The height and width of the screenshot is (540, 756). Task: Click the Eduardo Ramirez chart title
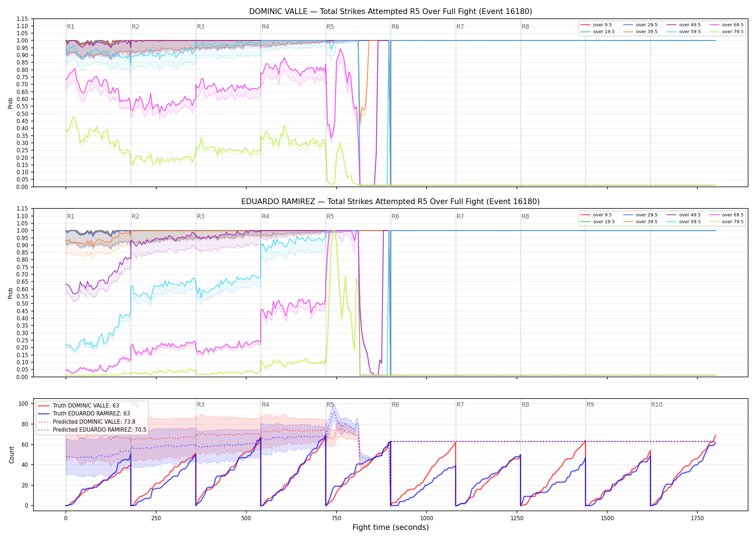point(391,202)
